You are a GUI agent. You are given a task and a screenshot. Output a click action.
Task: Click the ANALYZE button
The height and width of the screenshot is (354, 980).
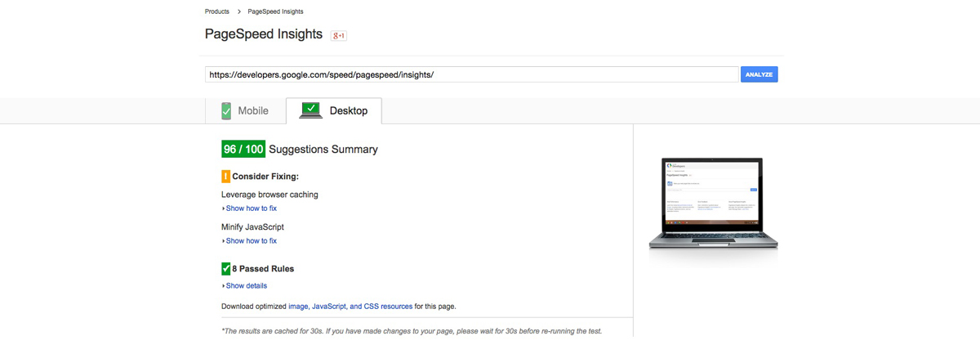tap(759, 74)
